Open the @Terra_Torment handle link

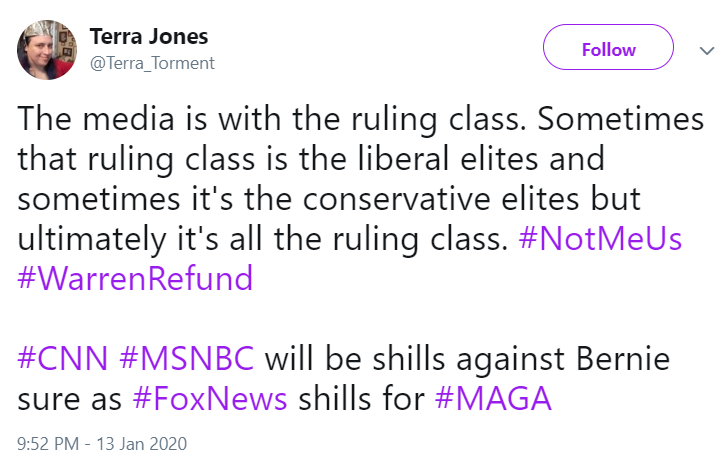pos(152,63)
